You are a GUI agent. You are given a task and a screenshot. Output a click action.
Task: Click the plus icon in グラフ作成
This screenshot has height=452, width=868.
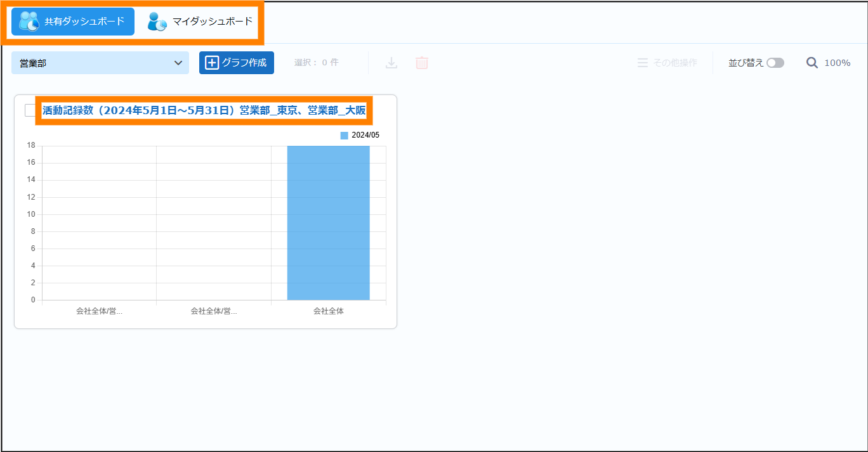pos(212,63)
